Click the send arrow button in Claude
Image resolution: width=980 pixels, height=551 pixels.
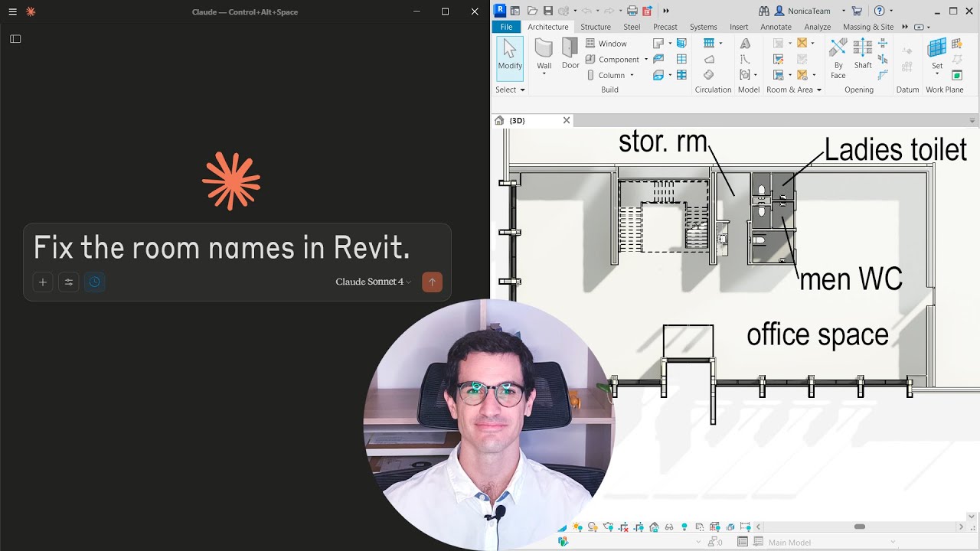432,282
